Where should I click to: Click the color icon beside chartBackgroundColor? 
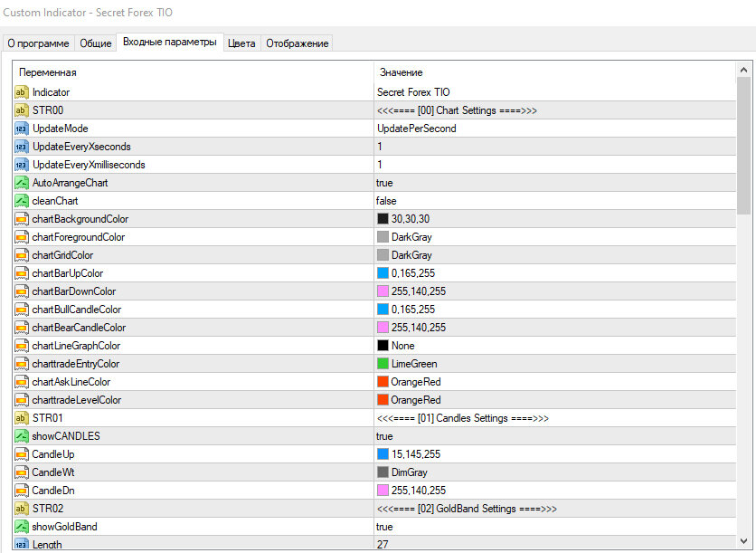pos(21,219)
